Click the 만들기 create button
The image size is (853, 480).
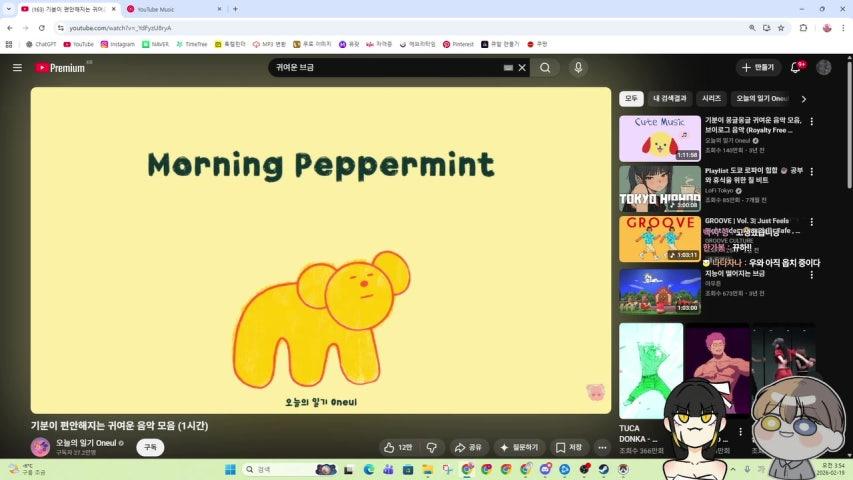pyautogui.click(x=758, y=68)
